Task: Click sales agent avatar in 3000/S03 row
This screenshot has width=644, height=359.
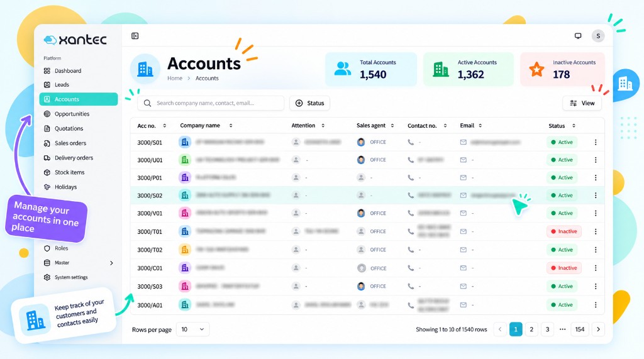Action: click(x=361, y=286)
